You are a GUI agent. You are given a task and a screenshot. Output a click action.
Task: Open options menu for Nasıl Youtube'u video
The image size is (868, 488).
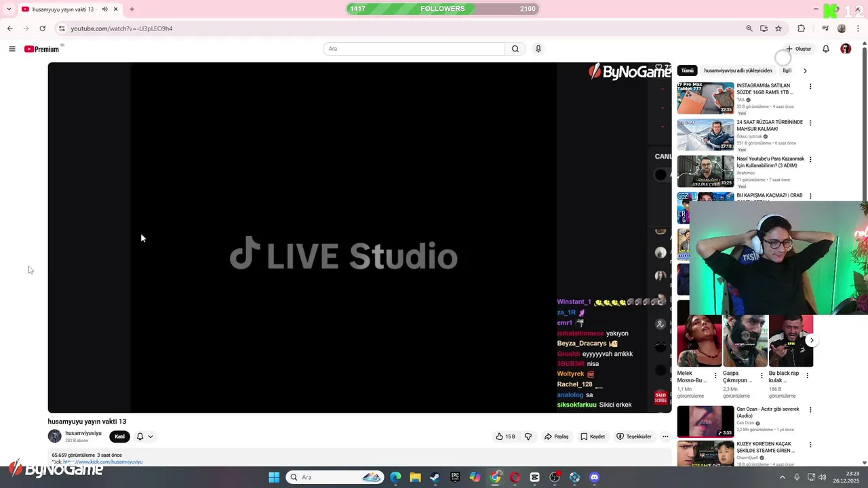[x=810, y=160]
